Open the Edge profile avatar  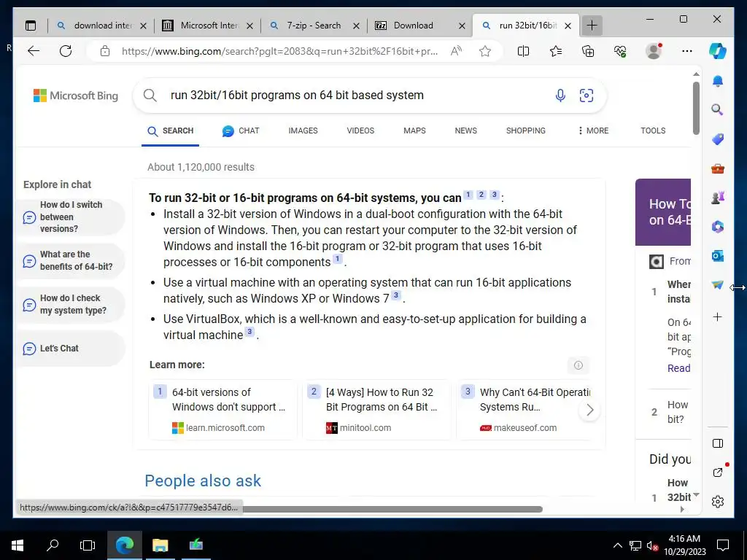click(654, 51)
